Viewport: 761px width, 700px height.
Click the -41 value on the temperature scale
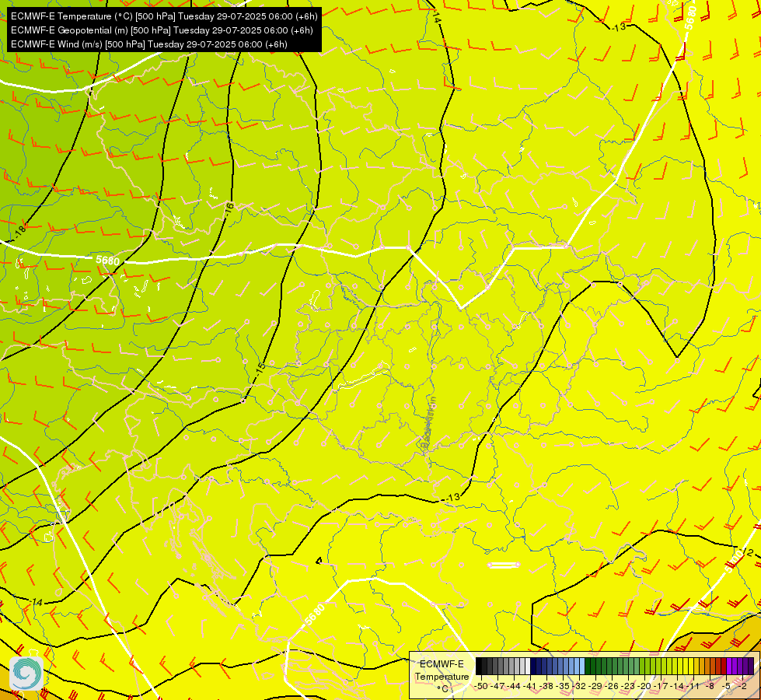[x=530, y=686]
